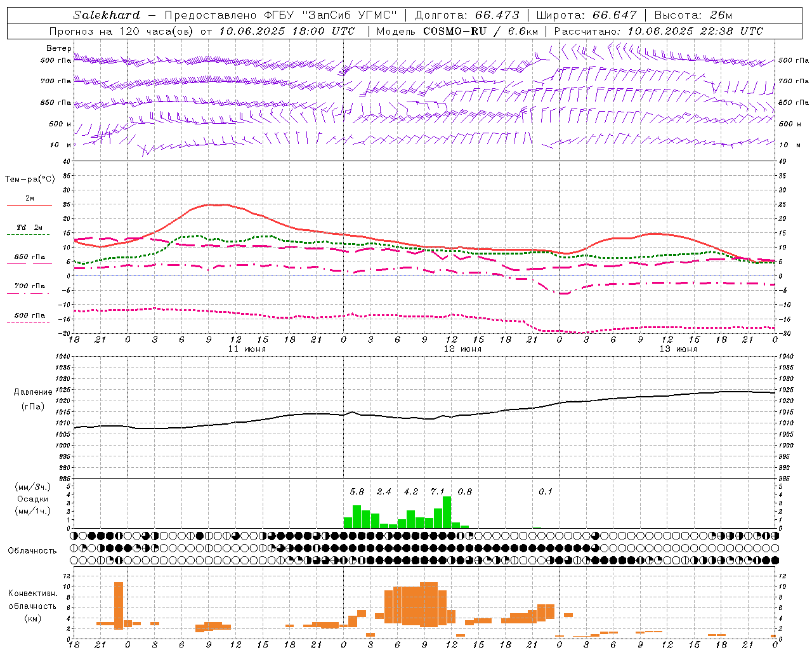Click the "(мм/3ч.)" precipitation unit label

(32, 487)
